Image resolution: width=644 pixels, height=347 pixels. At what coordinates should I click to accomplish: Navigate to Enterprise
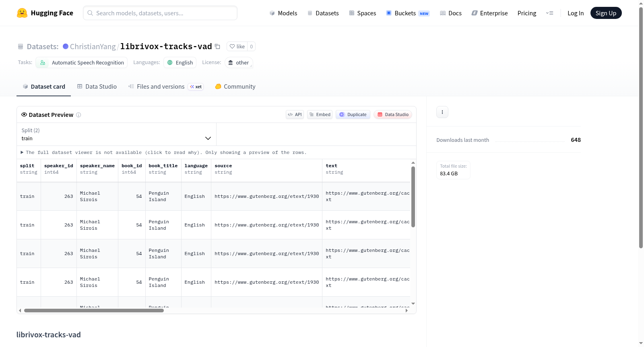(x=489, y=13)
